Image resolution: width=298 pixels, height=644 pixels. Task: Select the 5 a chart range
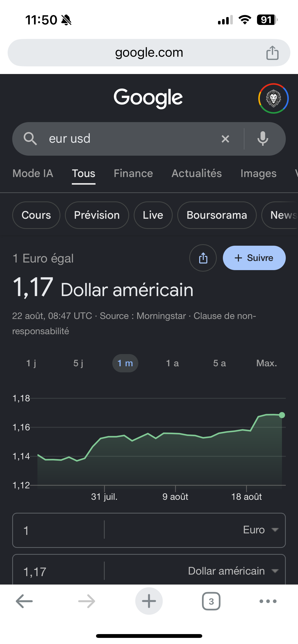220,363
